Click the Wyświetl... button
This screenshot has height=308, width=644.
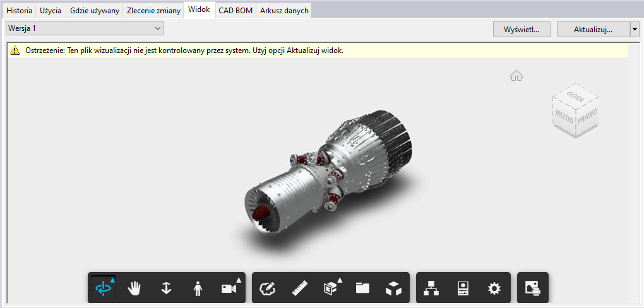pos(522,30)
